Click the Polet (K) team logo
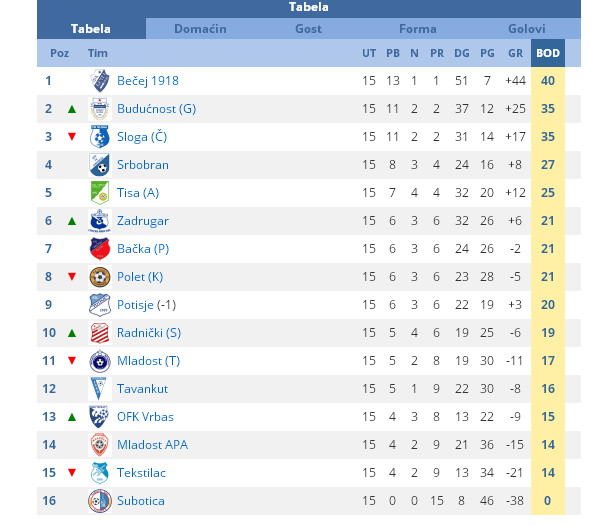 tap(99, 277)
